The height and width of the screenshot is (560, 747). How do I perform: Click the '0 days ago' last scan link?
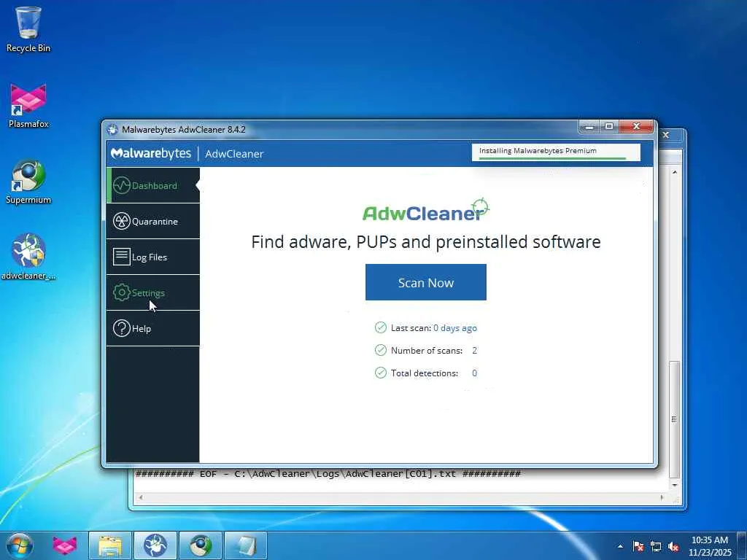coord(455,328)
